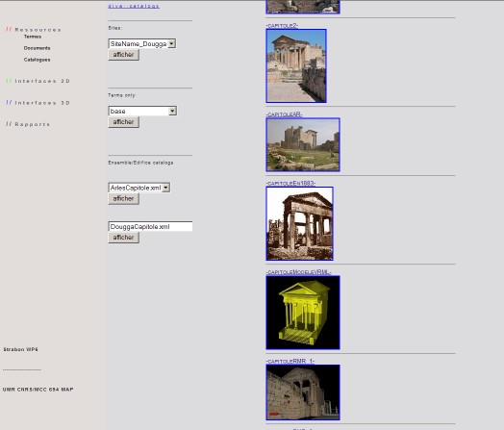
Task: Click afficher button under Sites dropdown
Action: (x=124, y=55)
